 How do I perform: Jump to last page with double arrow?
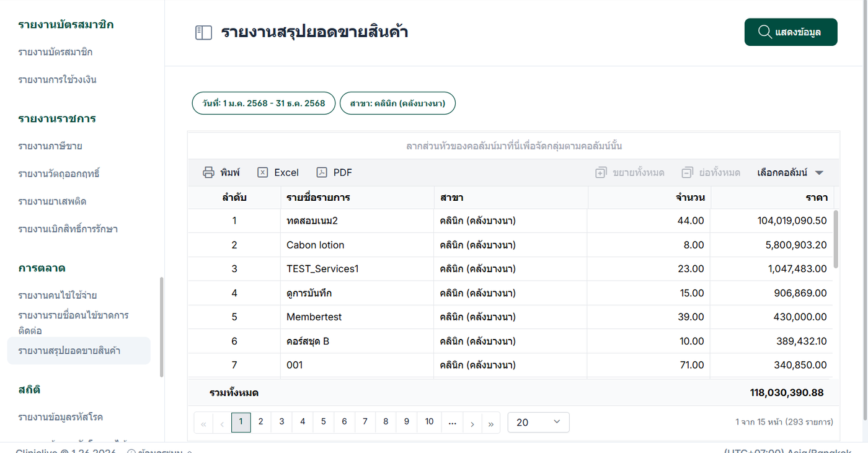[x=490, y=423]
